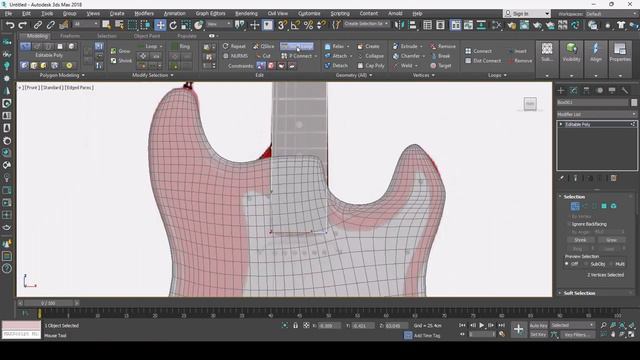This screenshot has height=360, width=640.
Task: Click the Undo arrow icon
Action: [10, 25]
